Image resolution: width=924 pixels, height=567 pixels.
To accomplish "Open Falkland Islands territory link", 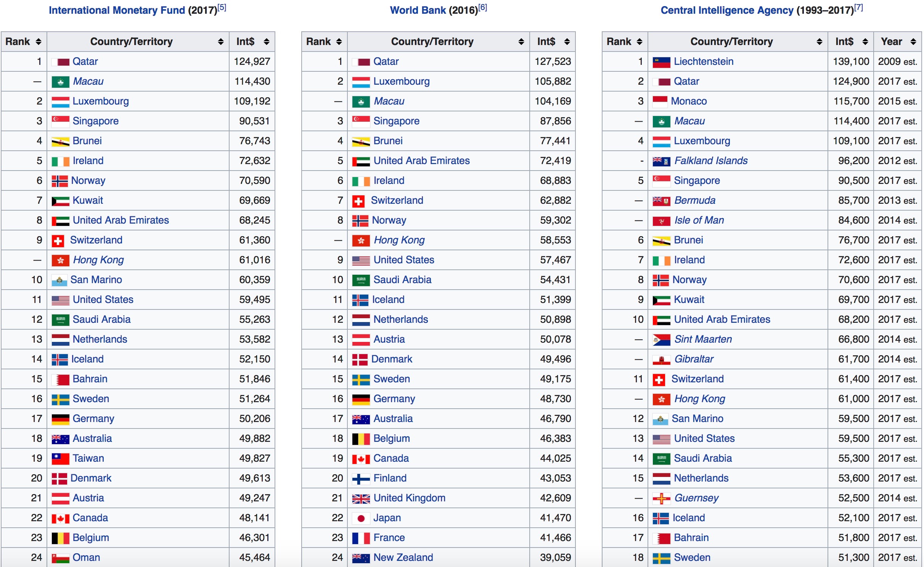I will click(711, 161).
